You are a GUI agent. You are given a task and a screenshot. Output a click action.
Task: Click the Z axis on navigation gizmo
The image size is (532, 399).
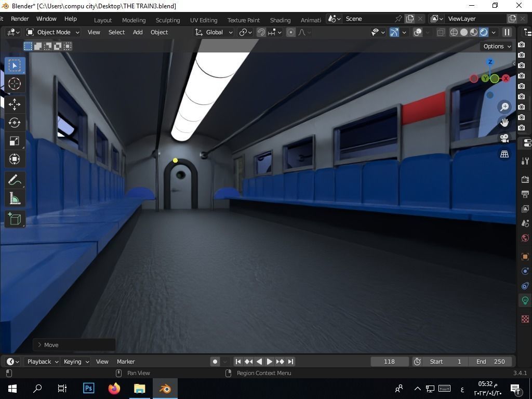[489, 62]
